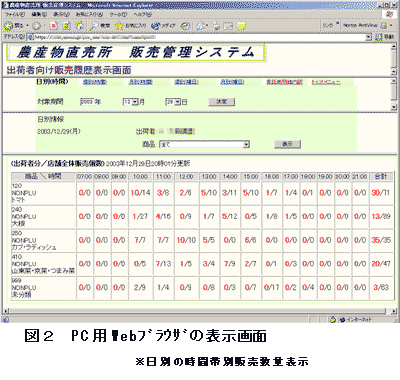This screenshot has height=380, width=400.
Task: Expand the リンク links toolbar chevron
Action: pyautogui.click(x=338, y=24)
